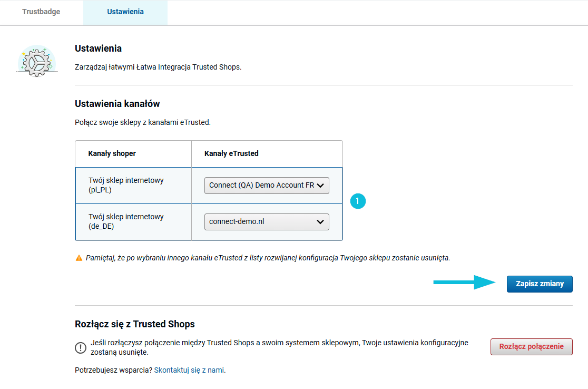Click the Kanały eTrusted column header
Screen dimensions: 588x389
231,153
